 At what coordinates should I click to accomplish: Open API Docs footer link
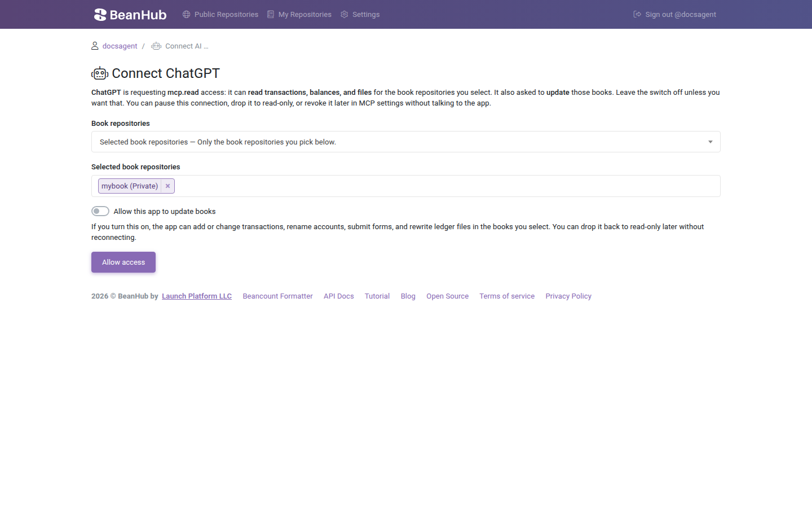pos(339,296)
